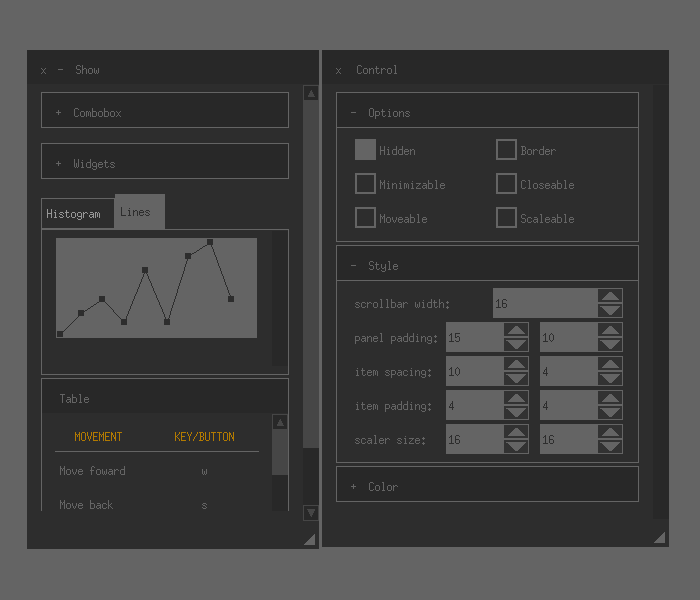Enable the Moveable checkbox

[x=365, y=217]
